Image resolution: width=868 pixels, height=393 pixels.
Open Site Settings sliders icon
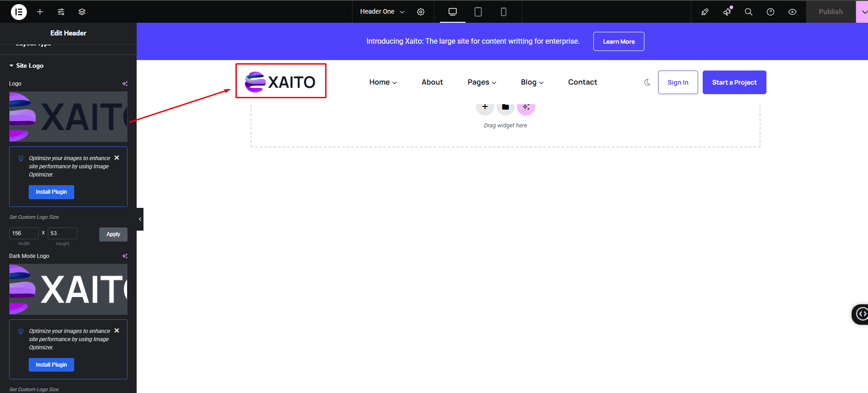click(x=61, y=12)
